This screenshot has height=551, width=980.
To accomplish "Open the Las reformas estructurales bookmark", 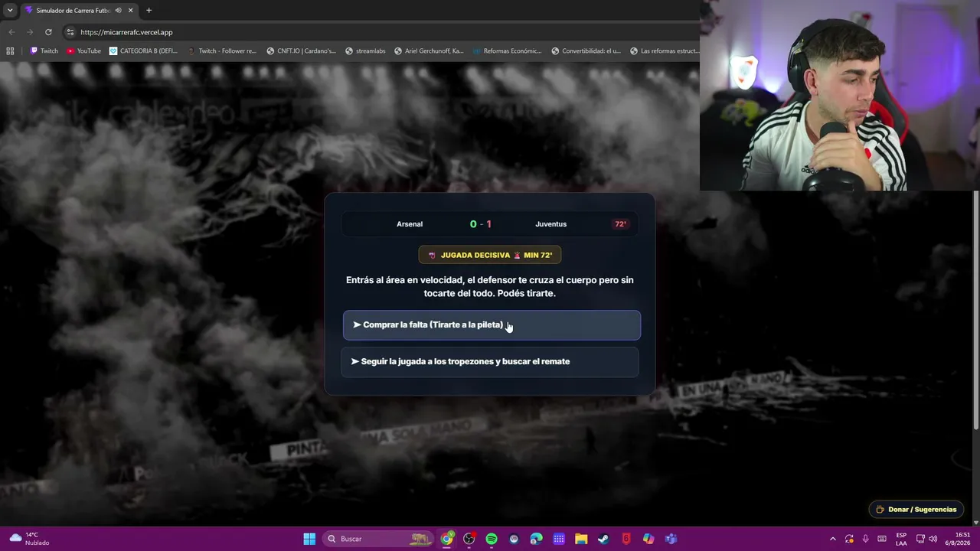I will pyautogui.click(x=665, y=51).
